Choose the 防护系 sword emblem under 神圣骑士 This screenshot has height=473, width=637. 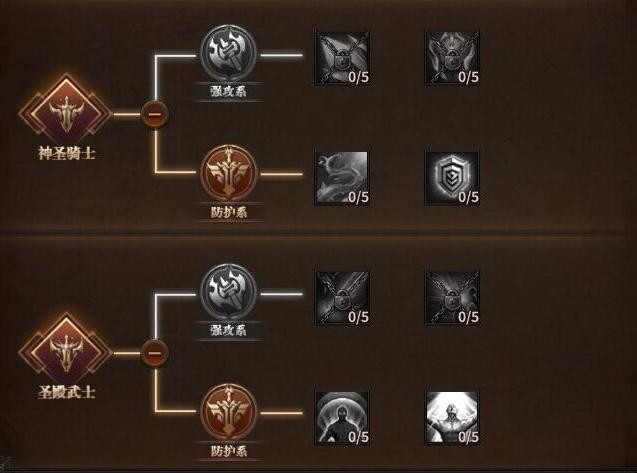tap(229, 173)
